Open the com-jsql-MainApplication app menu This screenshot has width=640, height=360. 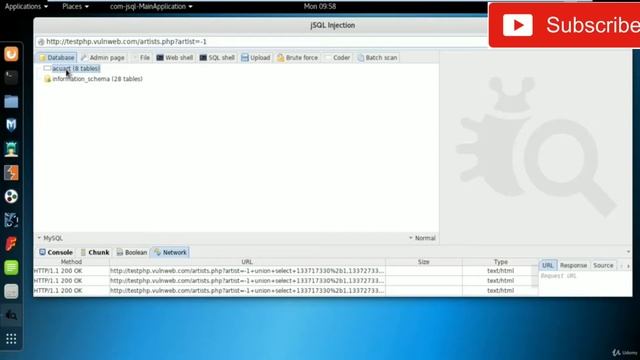coord(151,7)
